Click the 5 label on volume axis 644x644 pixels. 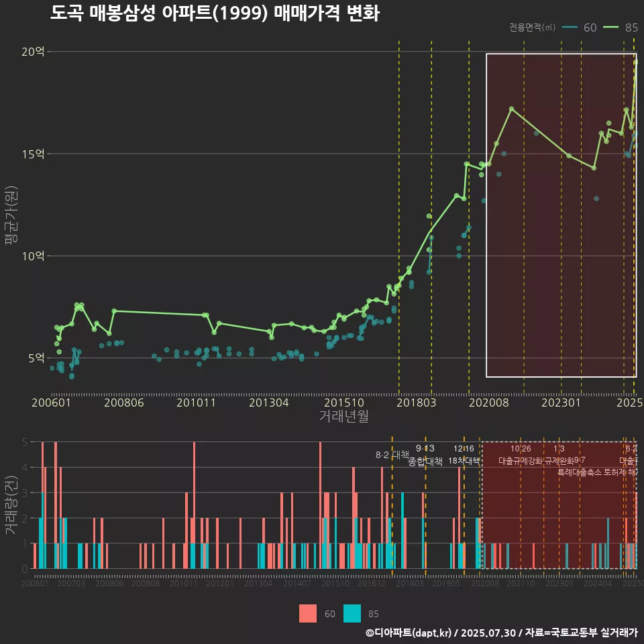(x=25, y=442)
